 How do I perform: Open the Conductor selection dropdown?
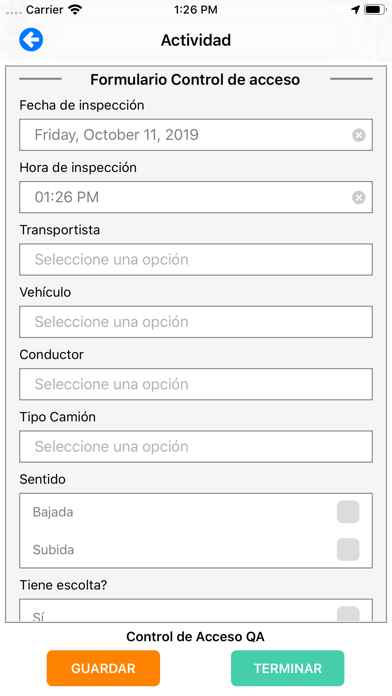tap(196, 384)
